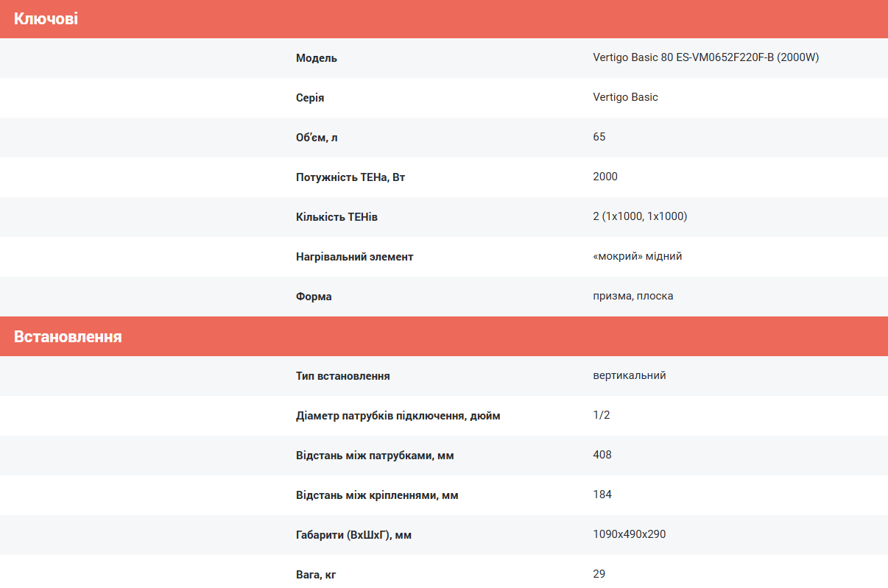Image resolution: width=888 pixels, height=588 pixels.
Task: Select the value 'призма, плоска'
Action: [633, 296]
